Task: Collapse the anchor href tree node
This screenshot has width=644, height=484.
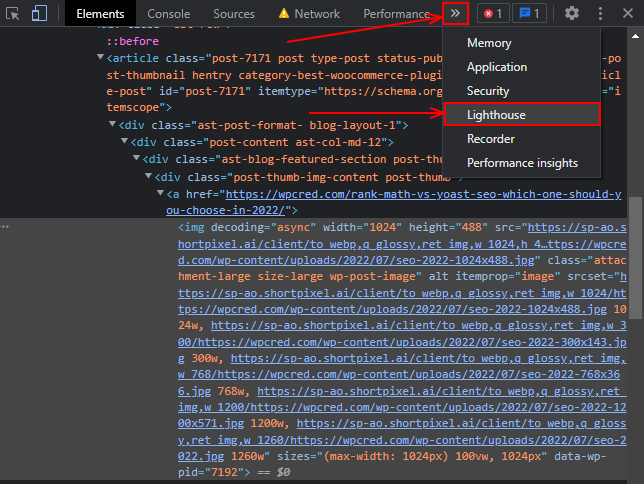Action: [x=161, y=193]
